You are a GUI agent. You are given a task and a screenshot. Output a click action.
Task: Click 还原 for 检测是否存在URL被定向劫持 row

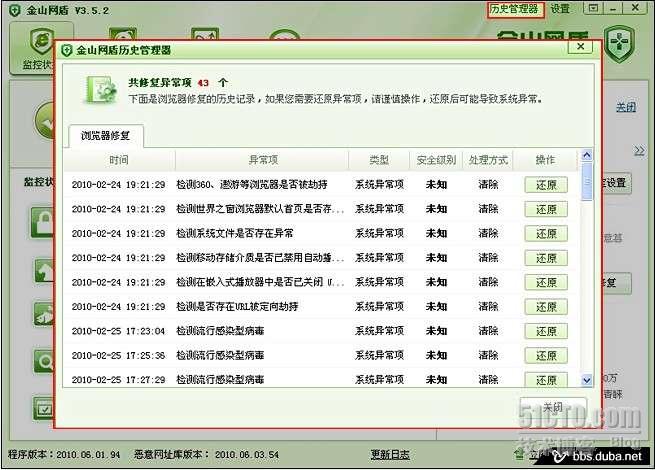pyautogui.click(x=546, y=307)
